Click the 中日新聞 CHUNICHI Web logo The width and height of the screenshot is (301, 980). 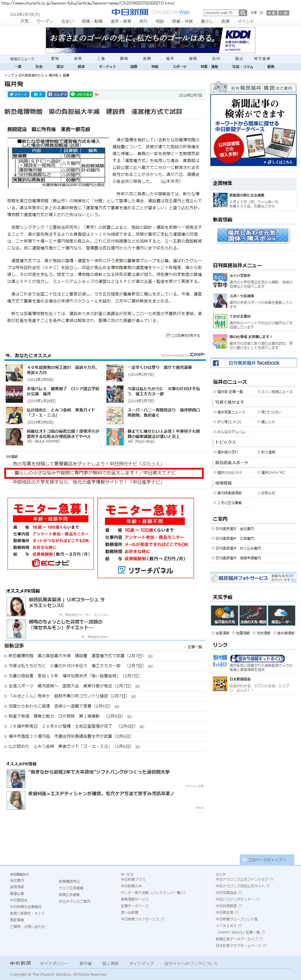pos(150,13)
